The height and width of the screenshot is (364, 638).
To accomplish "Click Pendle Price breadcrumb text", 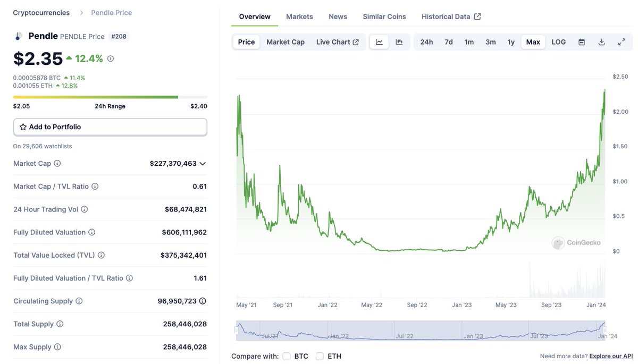I will [x=112, y=13].
